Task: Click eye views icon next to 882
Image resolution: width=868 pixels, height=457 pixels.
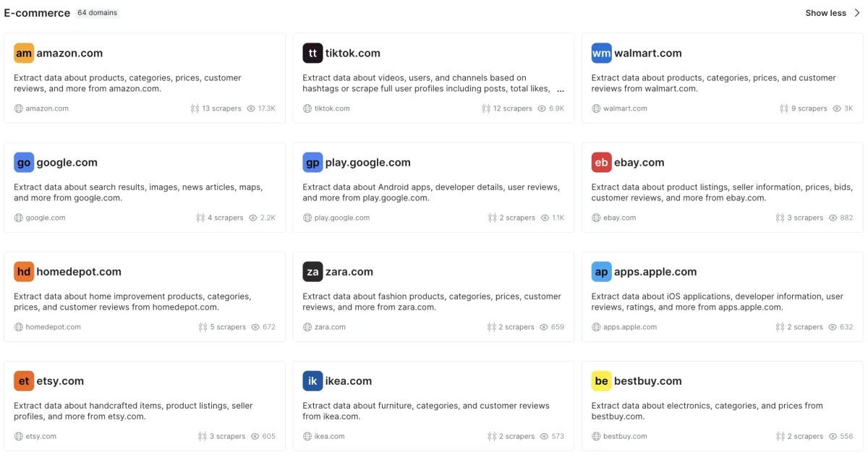Action: coord(833,218)
